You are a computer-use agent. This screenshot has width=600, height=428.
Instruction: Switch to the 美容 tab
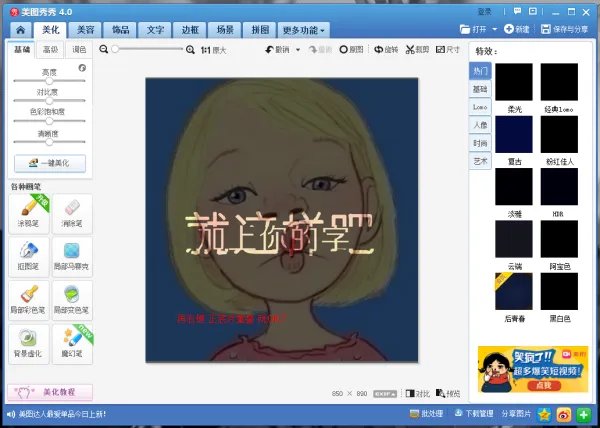pos(85,30)
